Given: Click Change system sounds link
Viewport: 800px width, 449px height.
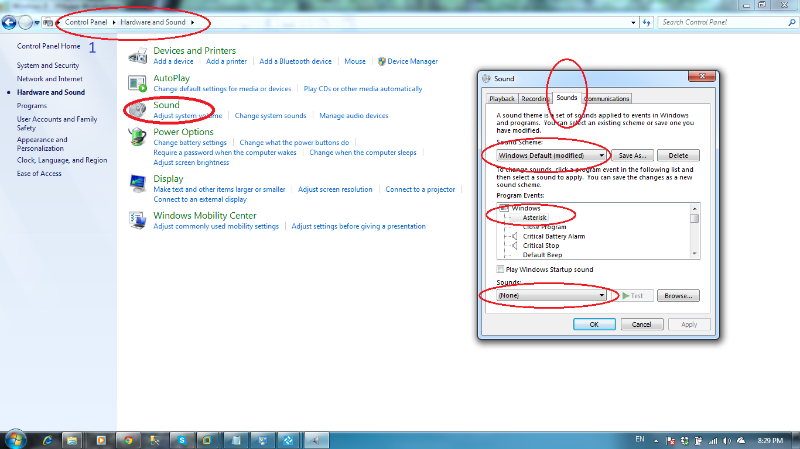Looking at the screenshot, I should [270, 116].
